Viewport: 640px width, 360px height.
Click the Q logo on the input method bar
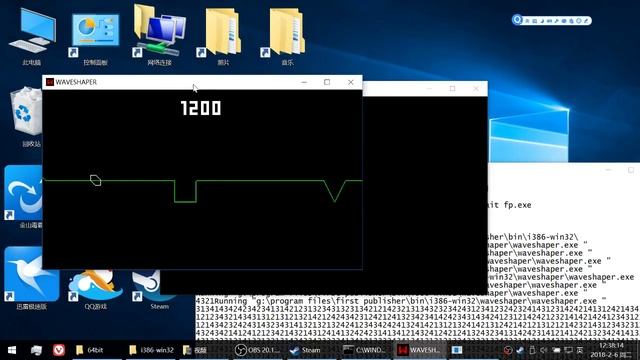coord(518,20)
